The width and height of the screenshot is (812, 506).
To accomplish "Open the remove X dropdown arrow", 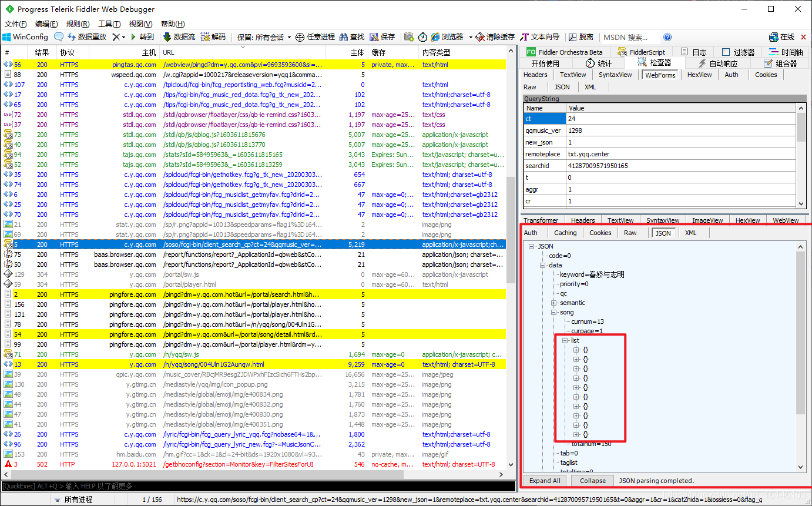I will click(x=123, y=37).
